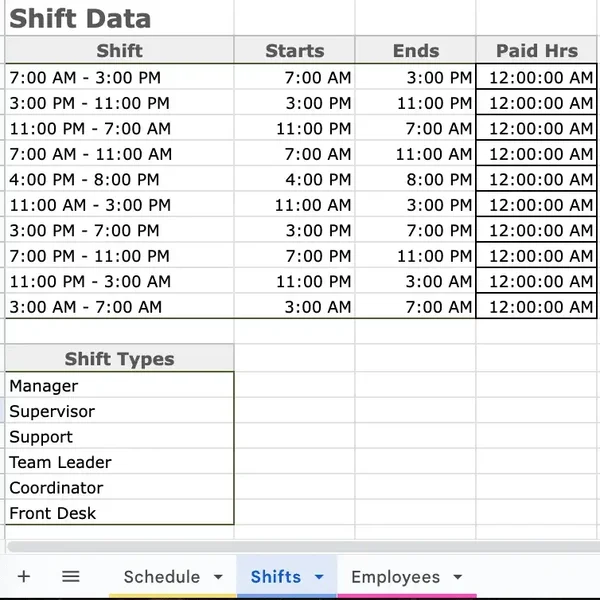Image resolution: width=600 pixels, height=600 pixels.
Task: Click the add new sheet plus icon
Action: click(x=24, y=577)
